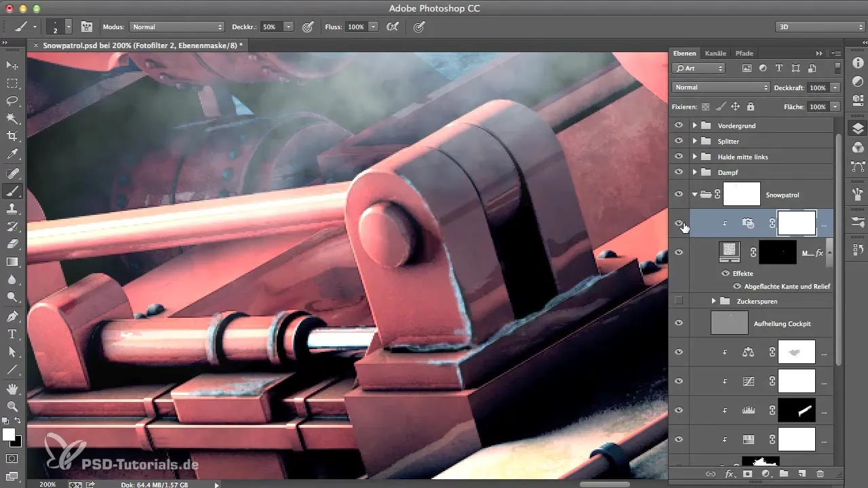Hide the Snowpatrol group
The image size is (868, 488).
click(679, 195)
